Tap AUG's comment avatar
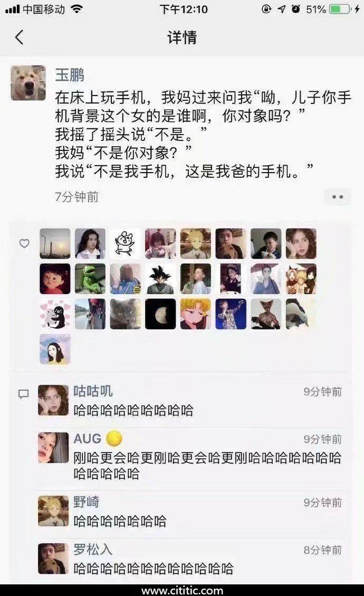 (x=53, y=447)
